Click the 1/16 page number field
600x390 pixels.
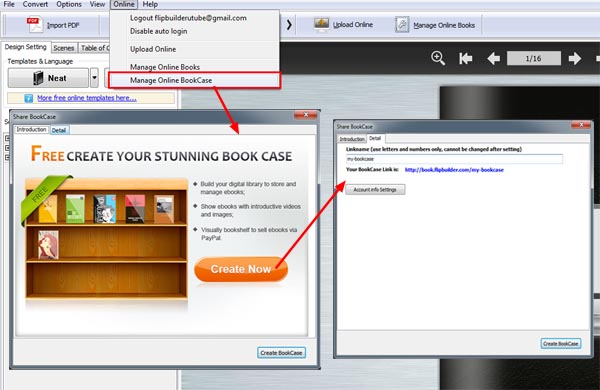533,59
